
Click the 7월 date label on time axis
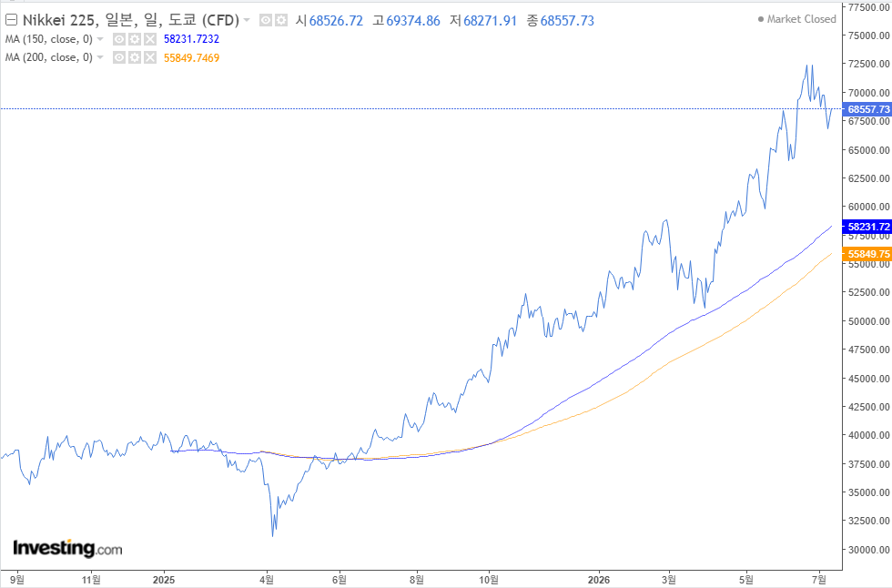click(x=819, y=580)
